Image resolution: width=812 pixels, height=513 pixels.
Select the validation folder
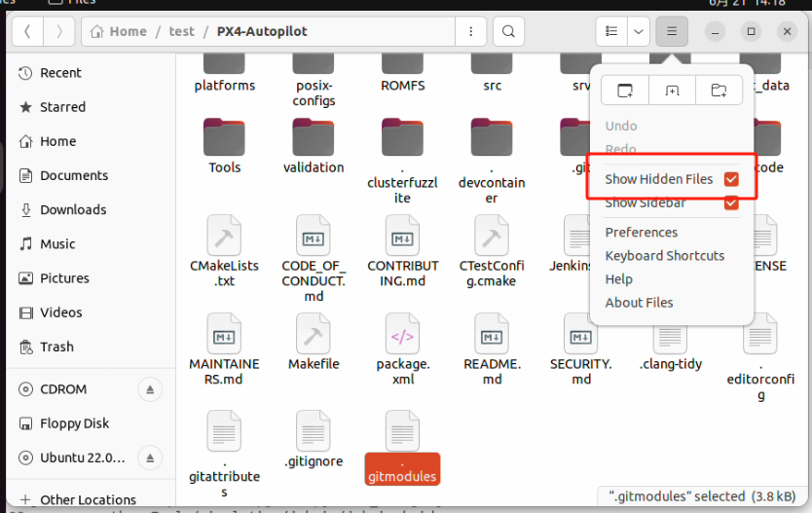point(314,146)
